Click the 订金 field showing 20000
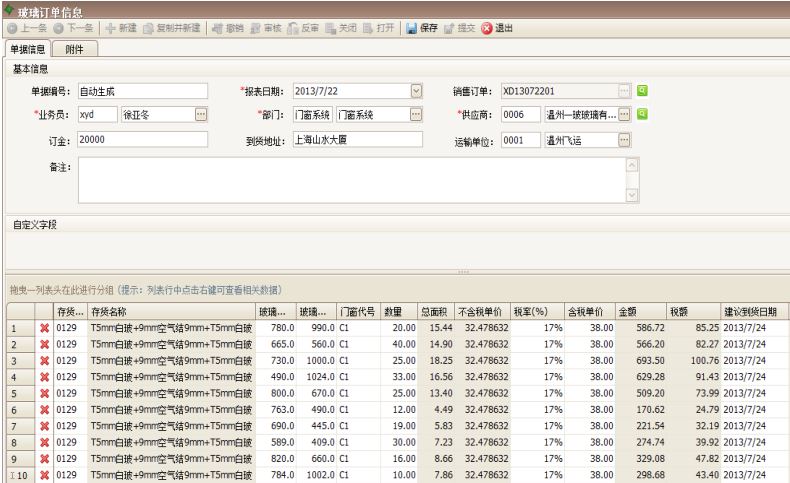Viewport: 790px width, 483px height. 143,140
